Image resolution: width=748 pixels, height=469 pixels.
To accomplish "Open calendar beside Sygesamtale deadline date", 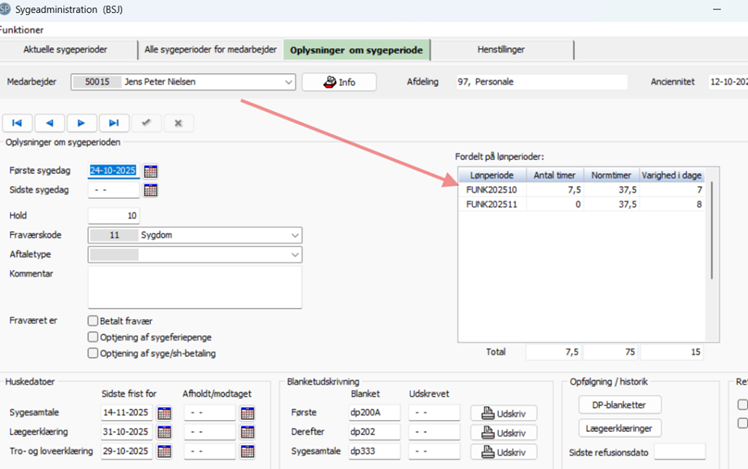I will [165, 413].
